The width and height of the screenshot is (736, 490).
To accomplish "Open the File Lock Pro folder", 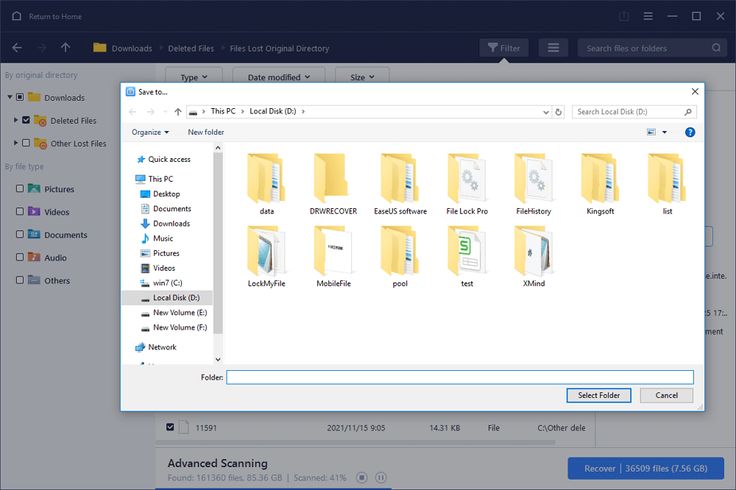I will click(x=467, y=181).
